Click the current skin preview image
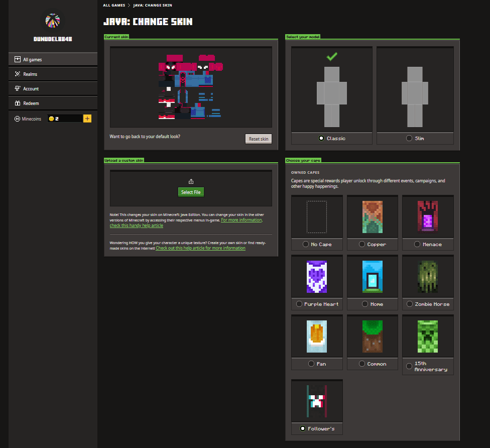490x448 pixels. 191,86
